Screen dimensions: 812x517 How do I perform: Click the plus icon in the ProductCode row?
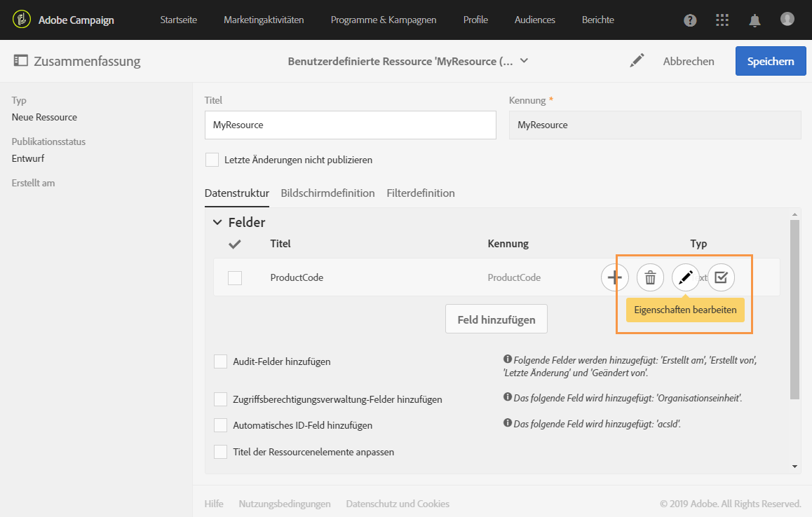(615, 277)
